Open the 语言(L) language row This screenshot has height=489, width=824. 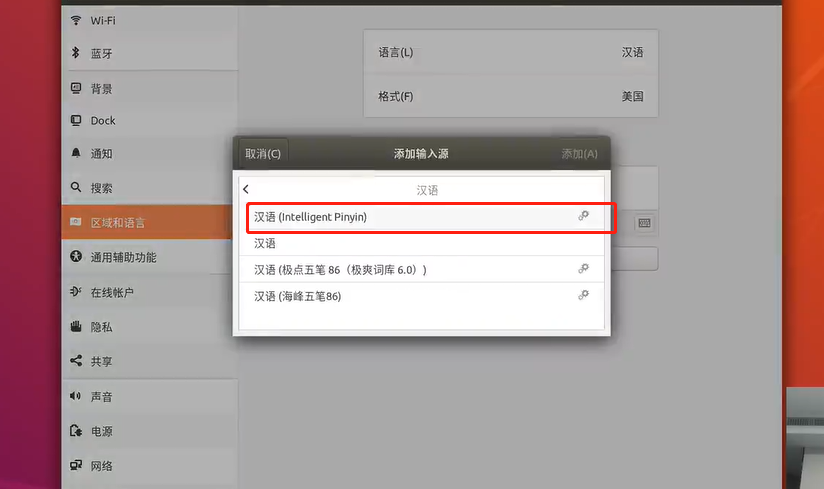511,52
